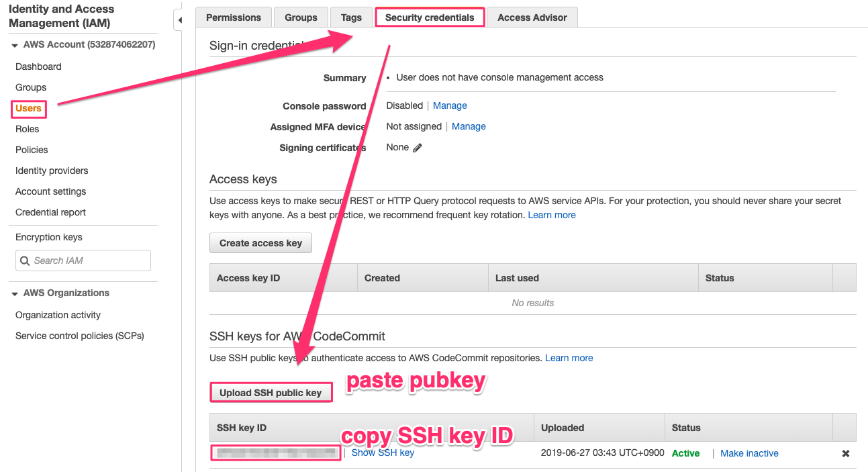Image resolution: width=868 pixels, height=472 pixels.
Task: Go to Policies in the sidebar
Action: 32,150
